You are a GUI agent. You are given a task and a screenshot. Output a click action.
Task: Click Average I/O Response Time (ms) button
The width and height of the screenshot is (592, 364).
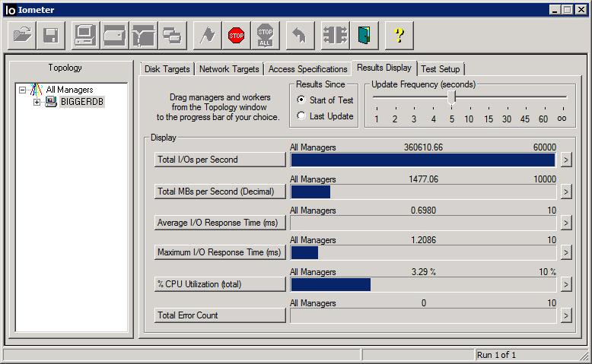click(x=220, y=223)
